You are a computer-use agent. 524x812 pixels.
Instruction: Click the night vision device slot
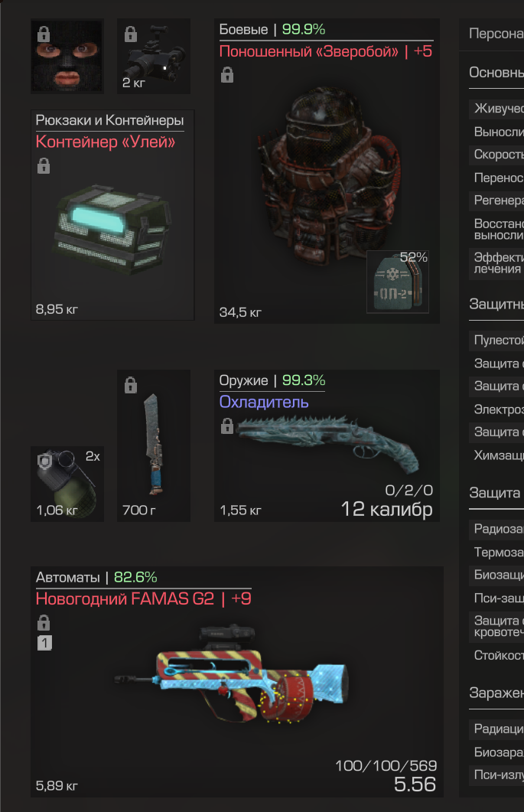click(x=154, y=57)
